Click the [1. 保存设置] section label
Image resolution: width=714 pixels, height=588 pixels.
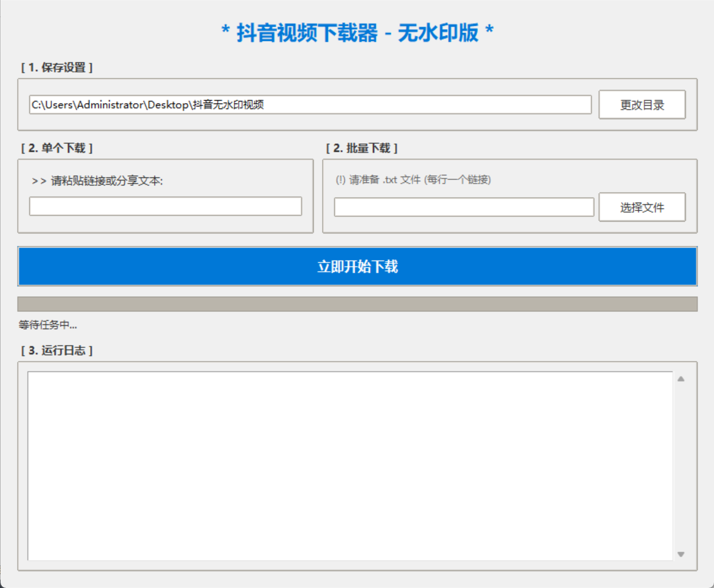[x=55, y=67]
